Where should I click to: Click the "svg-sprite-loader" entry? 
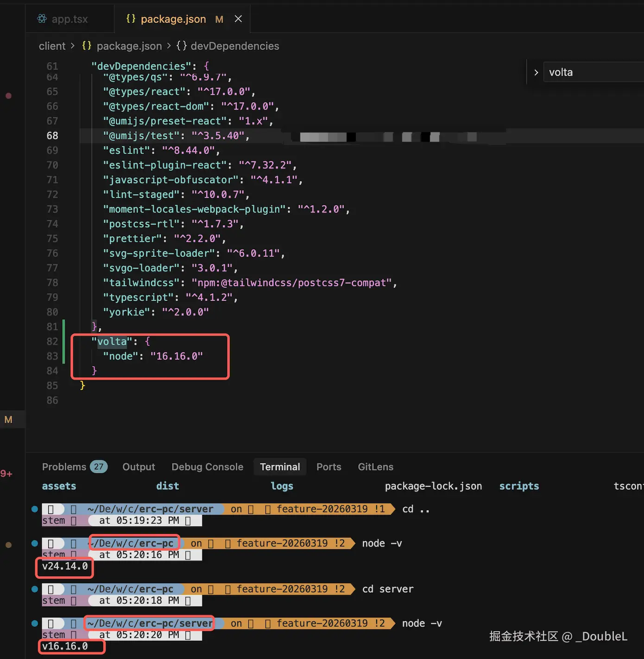click(159, 253)
